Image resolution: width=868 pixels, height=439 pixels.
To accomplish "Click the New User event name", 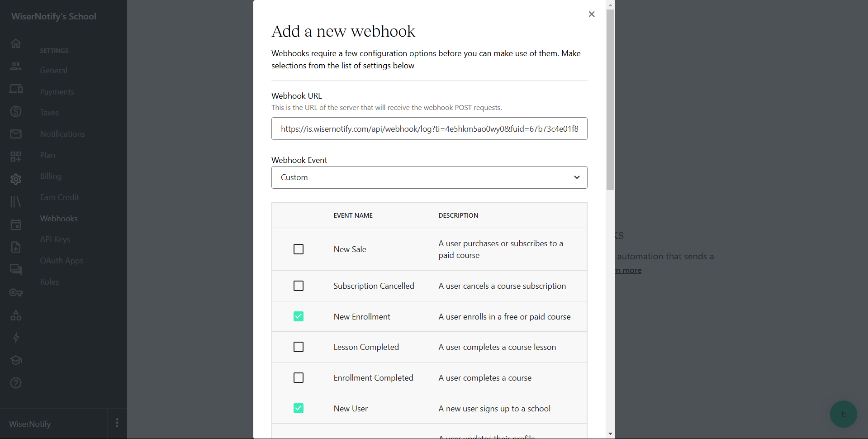I will [351, 409].
